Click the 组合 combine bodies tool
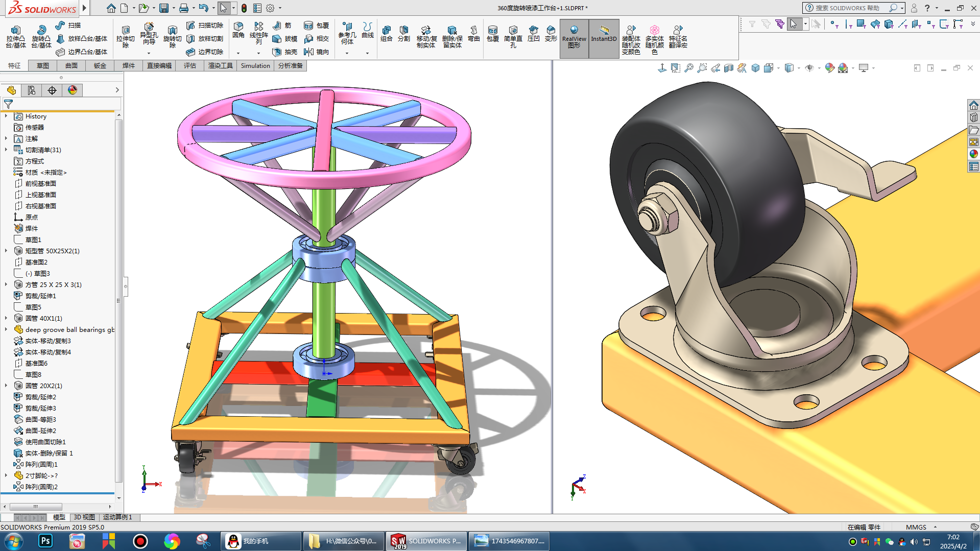980x551 pixels. coord(386,33)
